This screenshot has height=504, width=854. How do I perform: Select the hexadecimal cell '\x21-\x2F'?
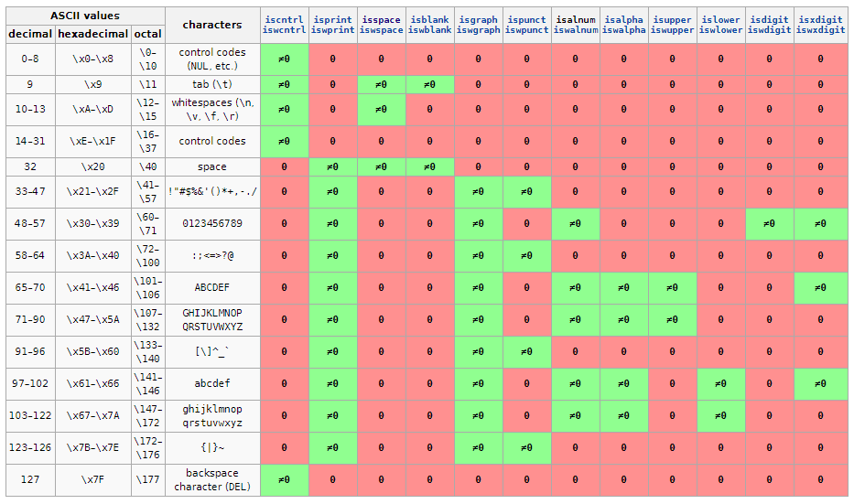93,191
